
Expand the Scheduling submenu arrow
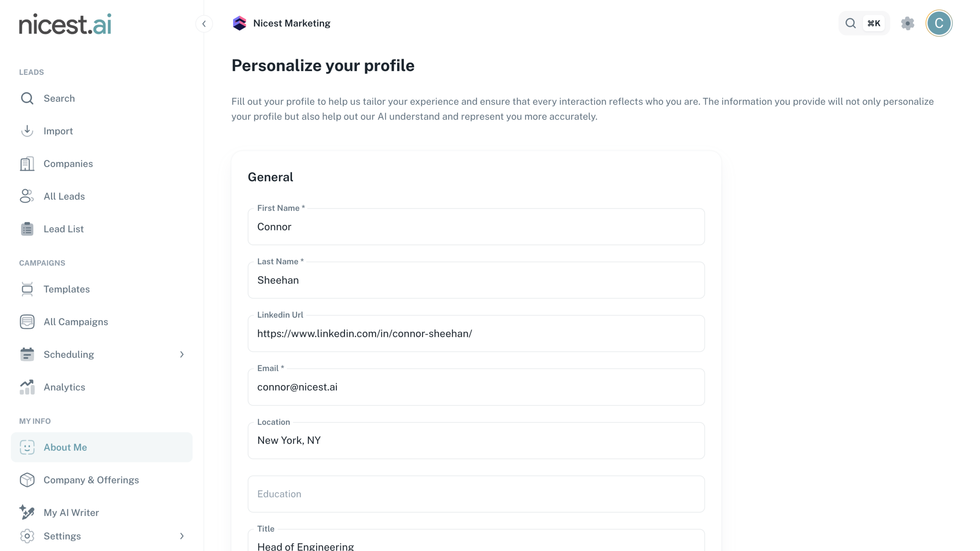click(x=182, y=354)
